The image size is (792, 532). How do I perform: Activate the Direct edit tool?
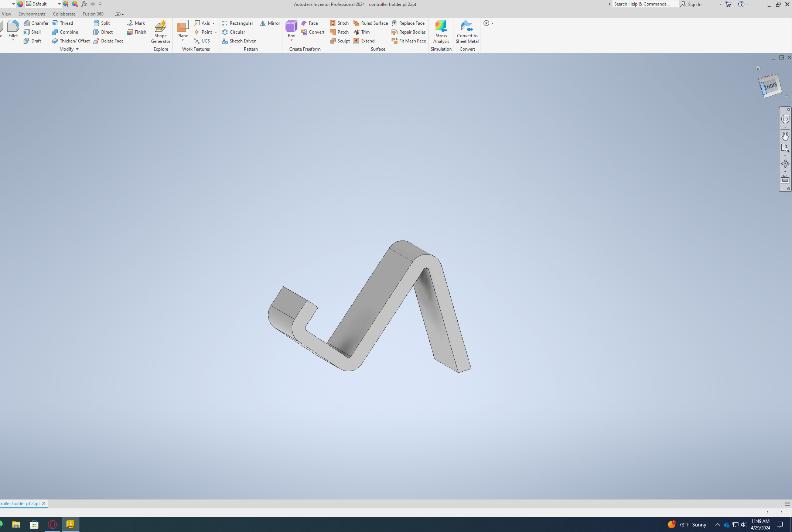103,32
